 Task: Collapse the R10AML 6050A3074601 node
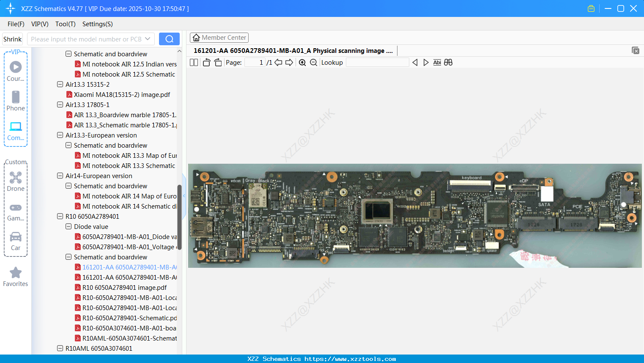tap(60, 348)
